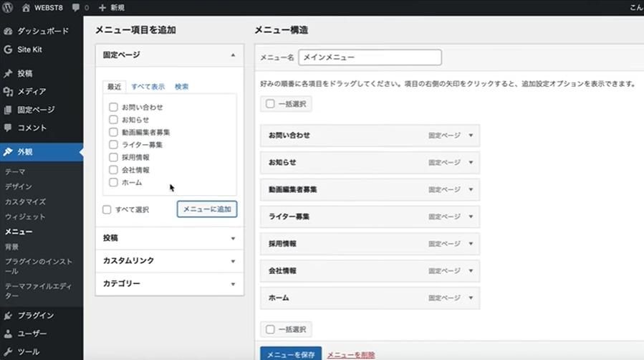644x360 pixels.
Task: Open WEBST8 site home icon
Action: pyautogui.click(x=26, y=7)
